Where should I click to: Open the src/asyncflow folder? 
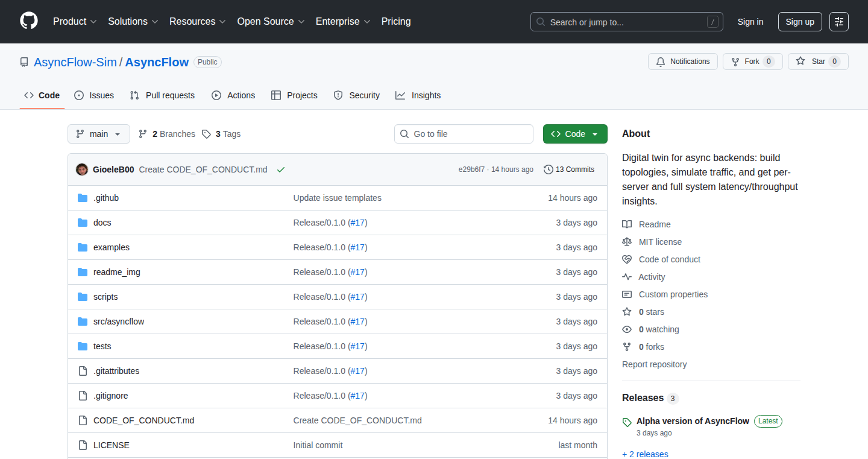click(x=119, y=321)
